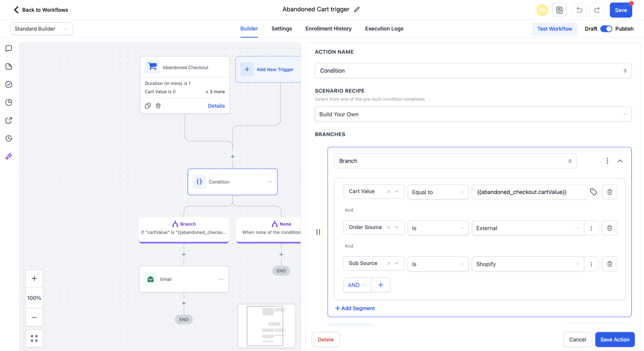Screen dimensions: 644x351
Task: Click the back arrow to Workflows
Action: pyautogui.click(x=17, y=10)
